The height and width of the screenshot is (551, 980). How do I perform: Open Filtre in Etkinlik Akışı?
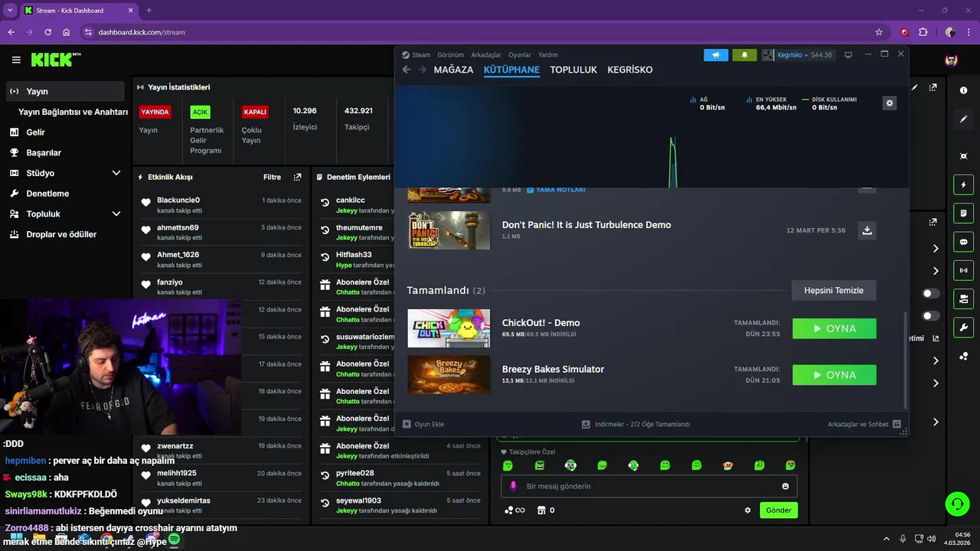273,177
